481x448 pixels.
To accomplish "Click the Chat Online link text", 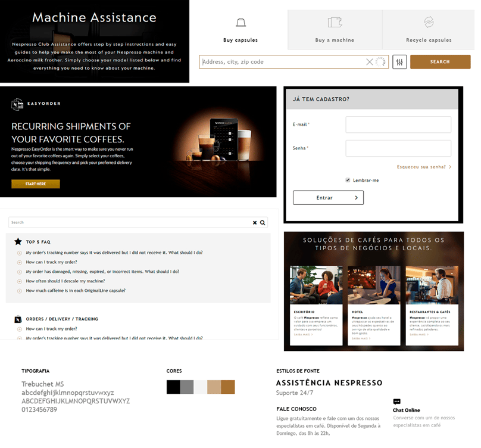I will point(407,410).
